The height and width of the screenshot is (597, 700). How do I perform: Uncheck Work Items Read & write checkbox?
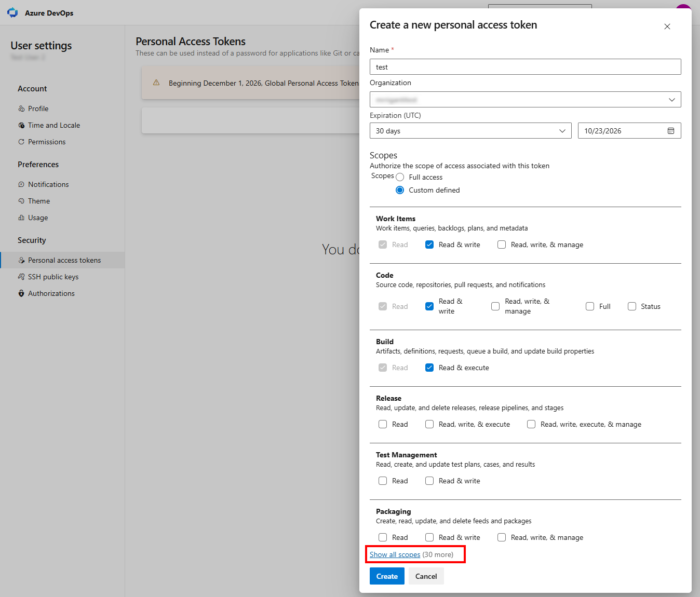click(x=429, y=245)
